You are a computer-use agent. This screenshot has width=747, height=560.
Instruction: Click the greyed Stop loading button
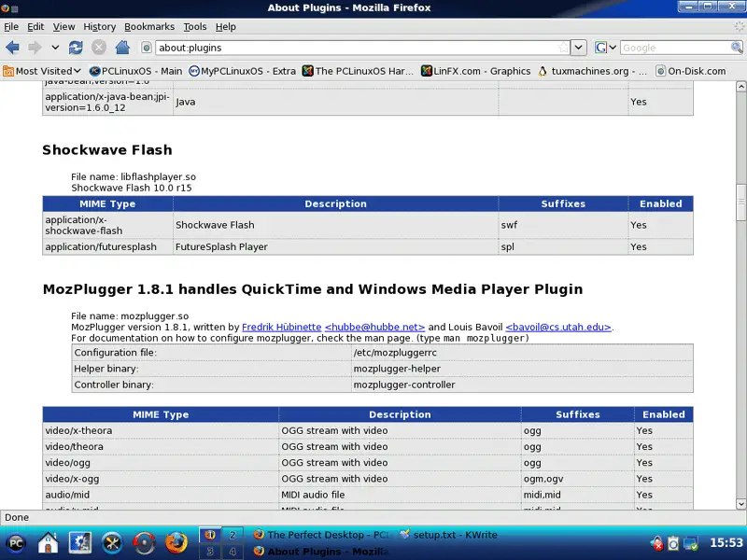point(99,48)
